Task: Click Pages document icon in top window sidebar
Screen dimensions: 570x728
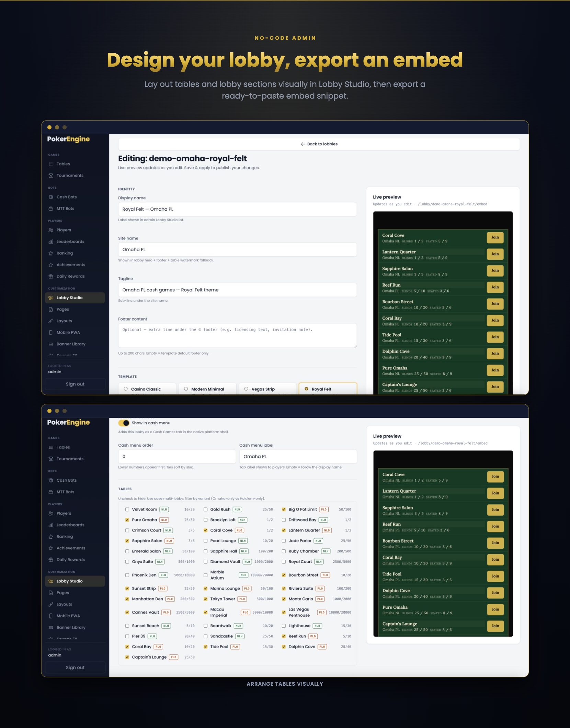Action: point(51,309)
